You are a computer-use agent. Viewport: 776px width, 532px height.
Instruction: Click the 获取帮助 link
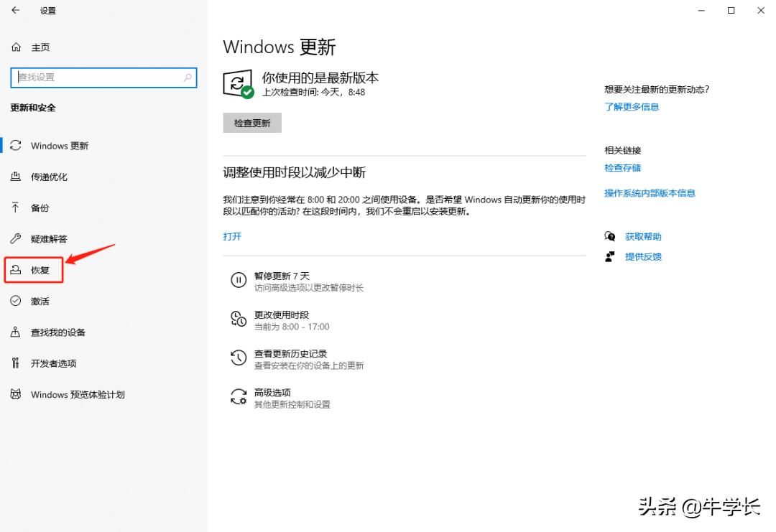(x=643, y=237)
